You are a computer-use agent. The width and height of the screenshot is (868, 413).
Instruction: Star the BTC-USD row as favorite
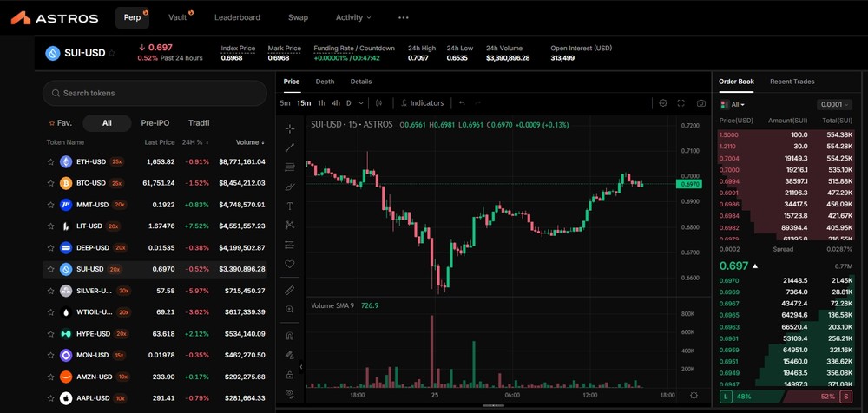click(x=50, y=183)
